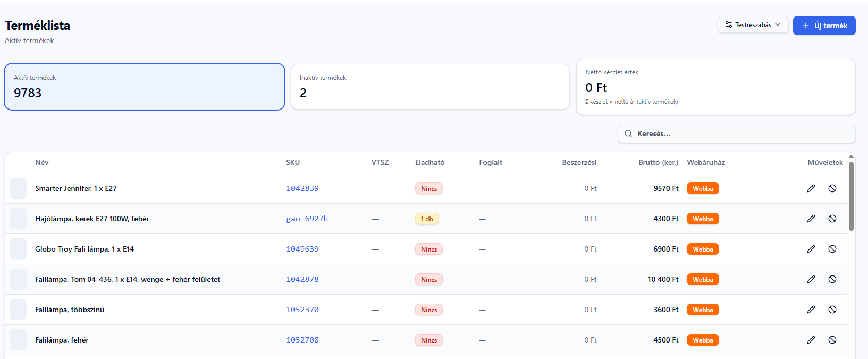The image size is (868, 359).
Task: Click the Beszerzési column header
Action: tap(579, 162)
